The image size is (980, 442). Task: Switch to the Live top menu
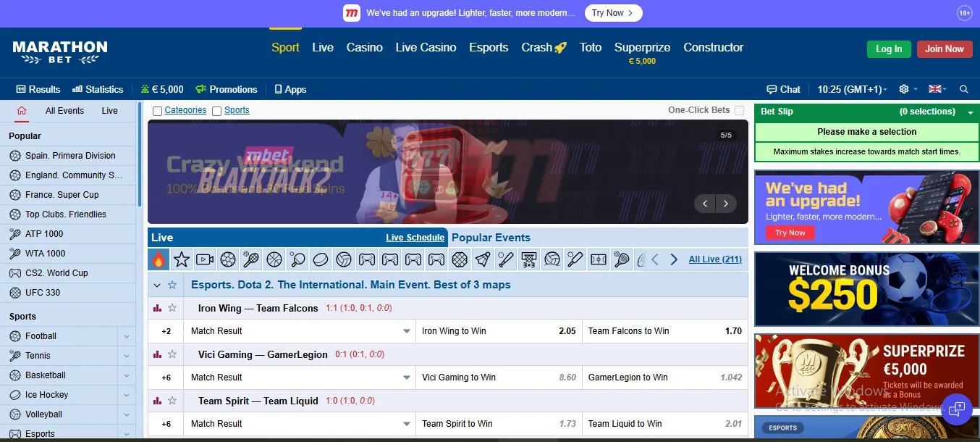coord(323,47)
